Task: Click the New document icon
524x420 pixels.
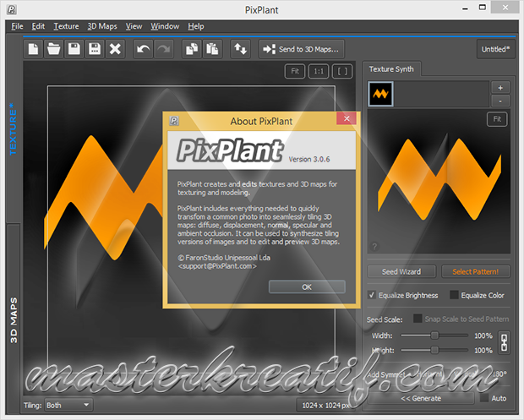Action: (33, 49)
